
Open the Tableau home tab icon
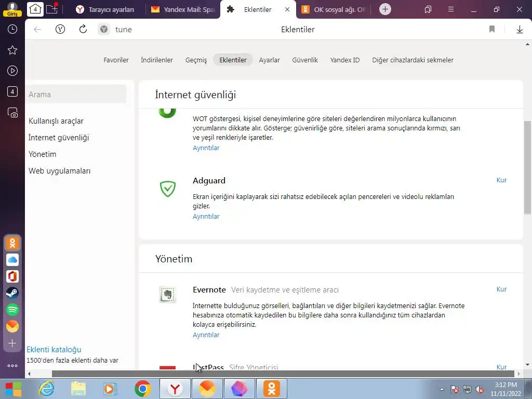click(35, 9)
